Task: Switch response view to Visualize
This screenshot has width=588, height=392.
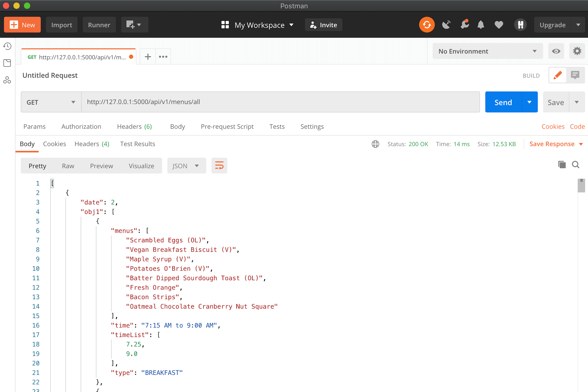Action: coord(141,166)
